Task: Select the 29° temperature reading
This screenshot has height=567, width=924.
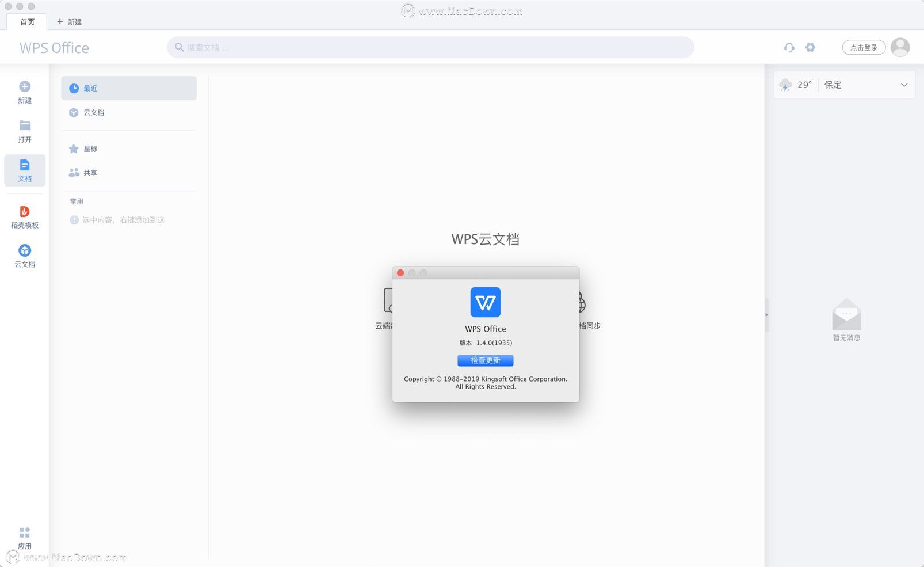Action: pyautogui.click(x=804, y=85)
